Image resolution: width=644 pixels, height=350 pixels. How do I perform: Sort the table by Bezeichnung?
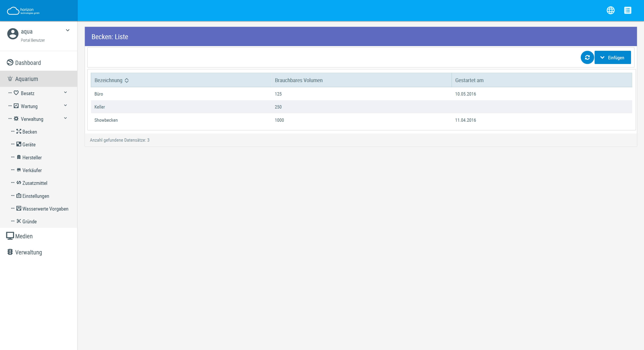tap(111, 80)
